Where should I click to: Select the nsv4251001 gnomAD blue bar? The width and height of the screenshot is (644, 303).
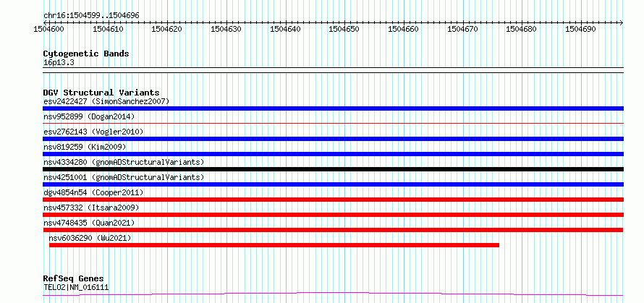pos(333,184)
